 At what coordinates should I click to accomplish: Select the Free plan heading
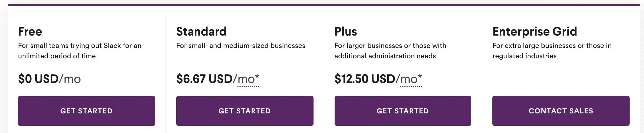pyautogui.click(x=30, y=31)
